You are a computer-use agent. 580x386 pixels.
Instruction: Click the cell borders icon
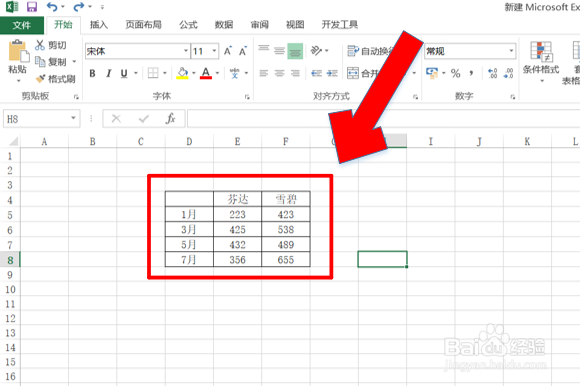point(153,73)
